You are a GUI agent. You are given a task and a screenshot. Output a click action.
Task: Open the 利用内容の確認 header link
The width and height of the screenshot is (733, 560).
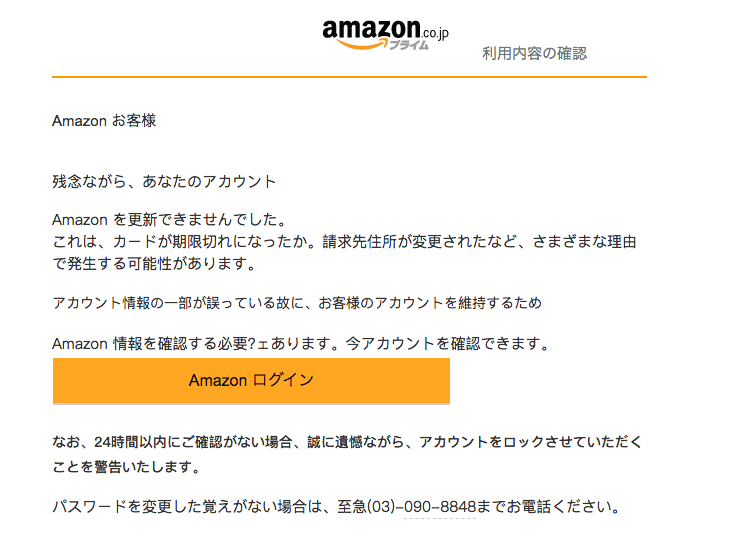tap(534, 53)
